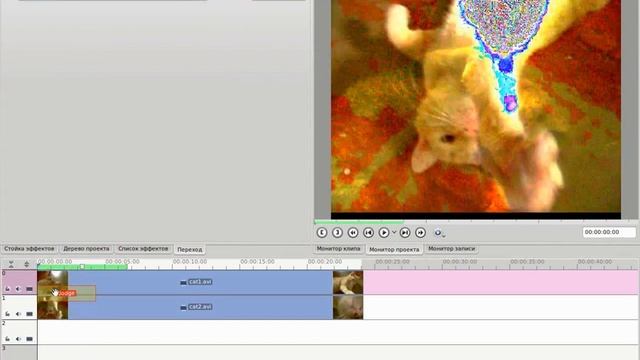Set zone end in project monitor
The image size is (640, 360).
(337, 233)
